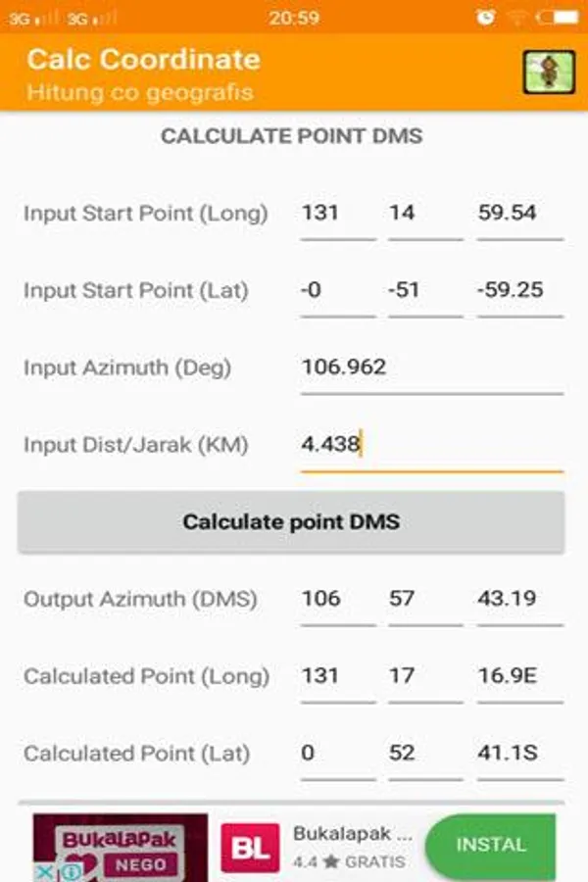Tap the Bukalapak Nego ad banner image
The width and height of the screenshot is (588, 882).
121,843
